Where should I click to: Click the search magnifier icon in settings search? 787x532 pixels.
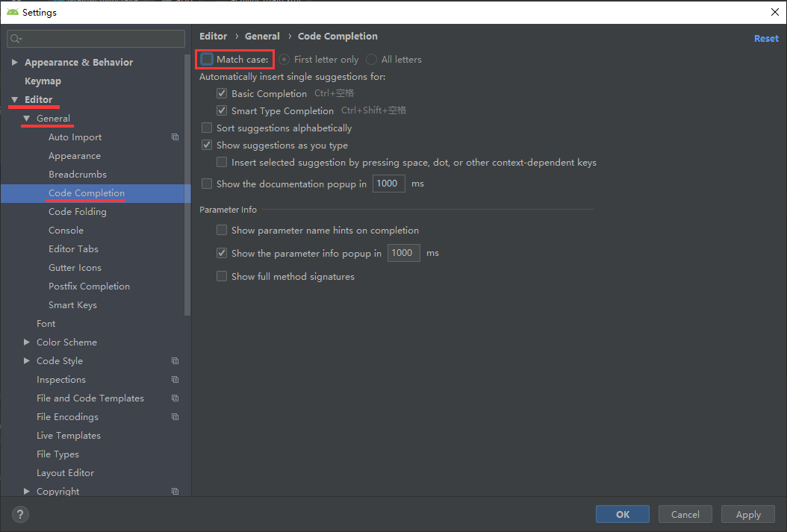16,39
